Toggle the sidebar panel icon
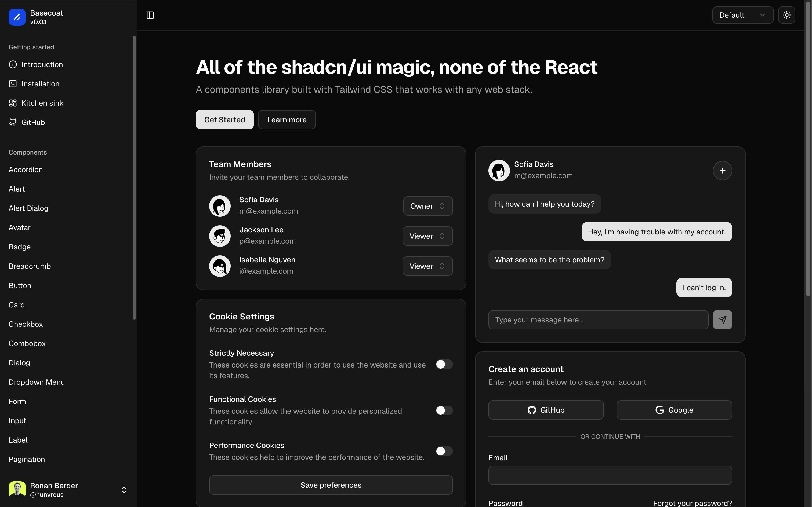Viewport: 812px width, 507px height. [x=150, y=15]
